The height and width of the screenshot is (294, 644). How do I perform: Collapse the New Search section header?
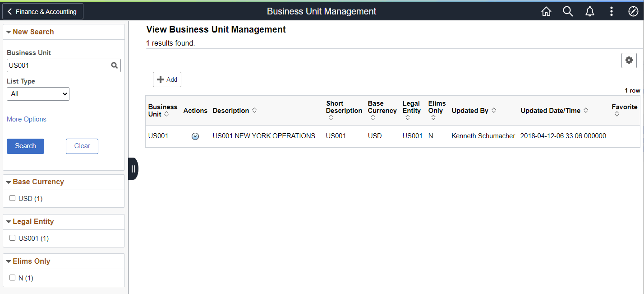9,32
